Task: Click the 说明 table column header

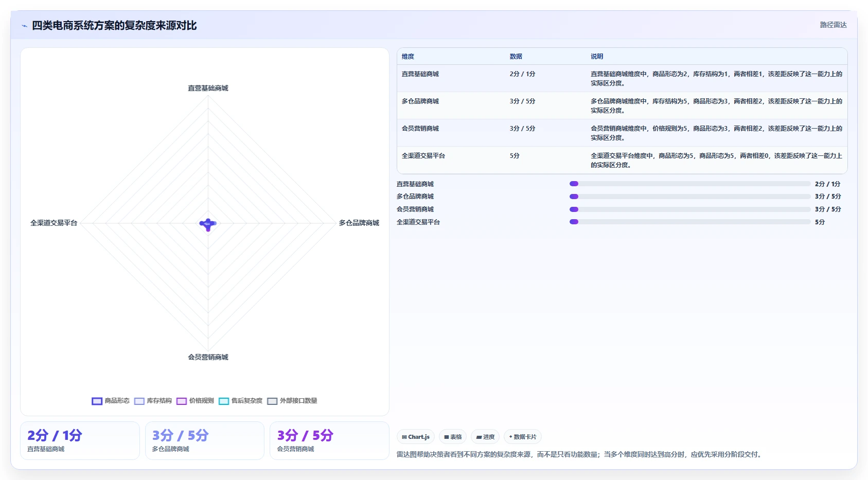Action: click(x=597, y=57)
